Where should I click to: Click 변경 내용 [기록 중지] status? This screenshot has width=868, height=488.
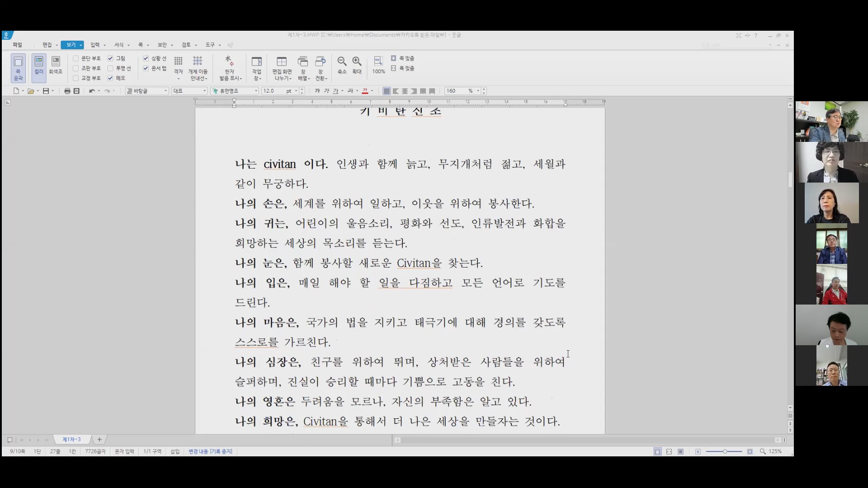click(210, 451)
